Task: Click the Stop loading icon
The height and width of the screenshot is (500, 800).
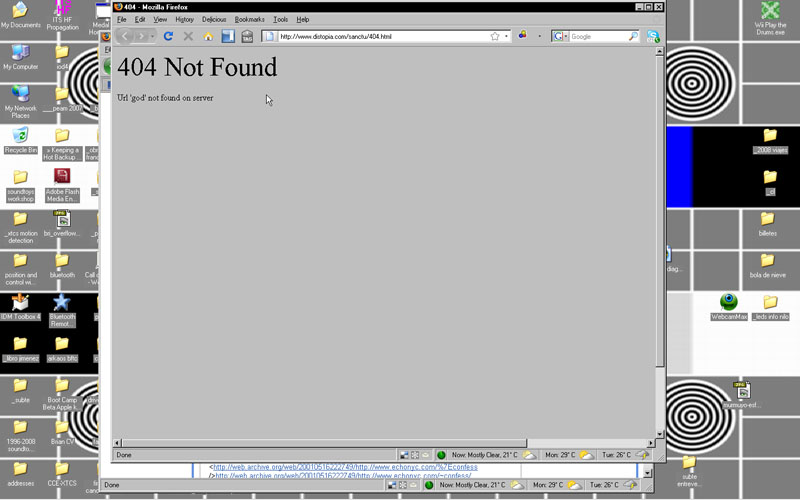Action: [x=188, y=37]
